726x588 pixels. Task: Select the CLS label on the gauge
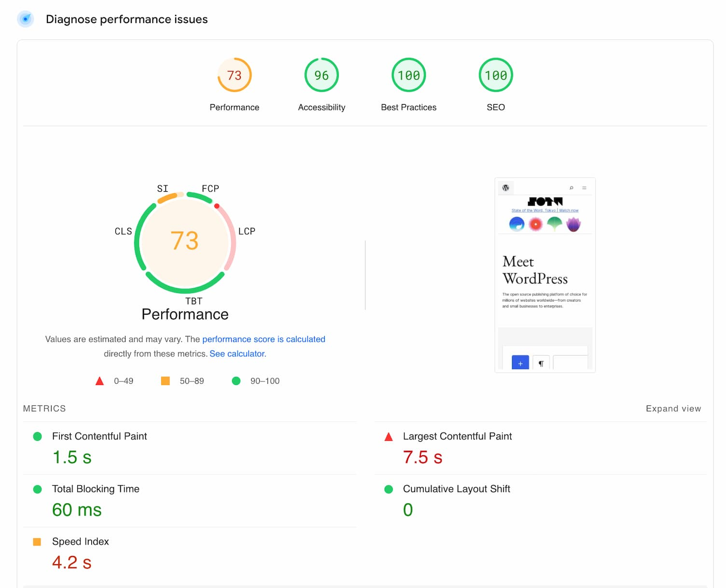click(123, 232)
